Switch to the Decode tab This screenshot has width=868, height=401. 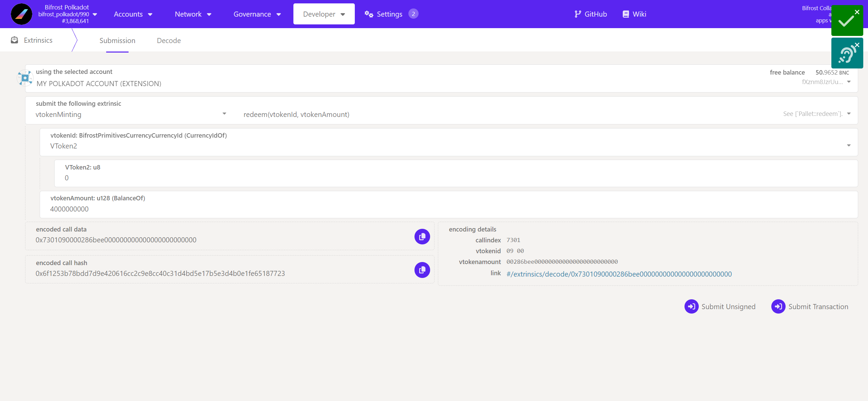point(169,41)
